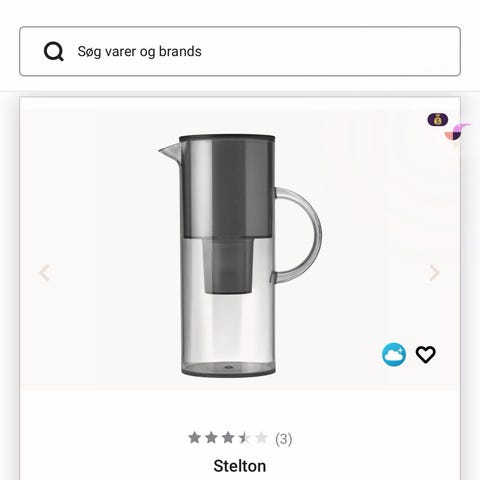
Task: Click the dark filter cartridge inside the jug
Action: pos(228,266)
